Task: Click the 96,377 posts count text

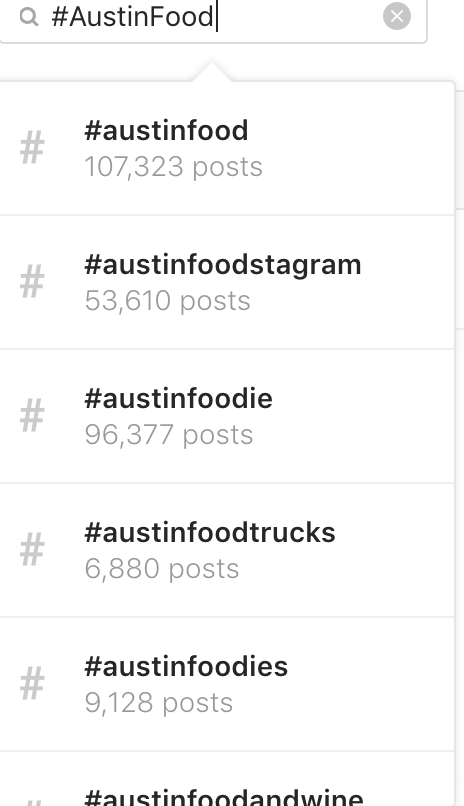Action: 169,435
